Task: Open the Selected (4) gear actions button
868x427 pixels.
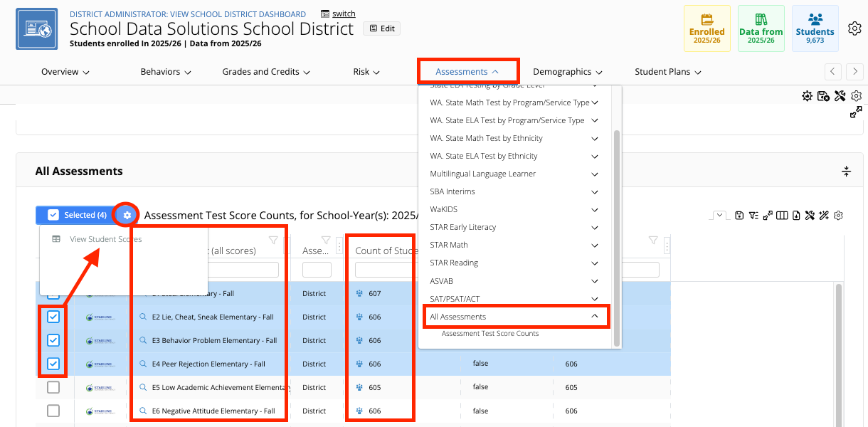Action: [127, 215]
